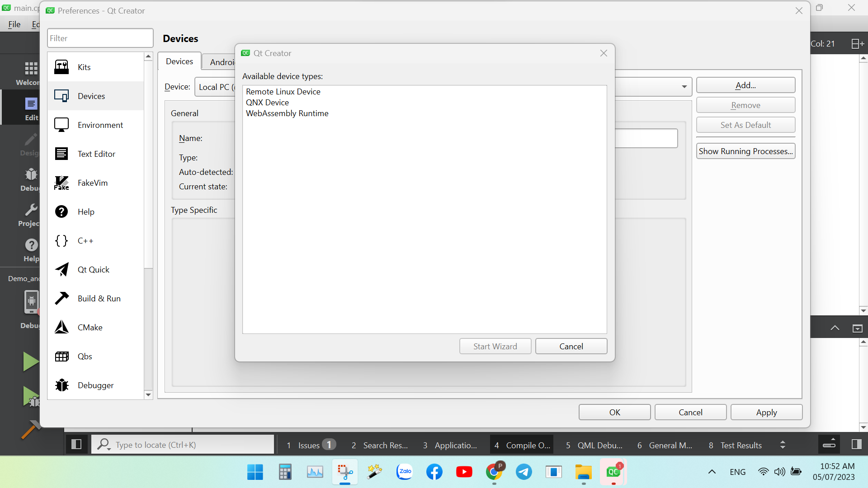
Task: Toggle left sidebar visibility in status bar
Action: (x=76, y=445)
